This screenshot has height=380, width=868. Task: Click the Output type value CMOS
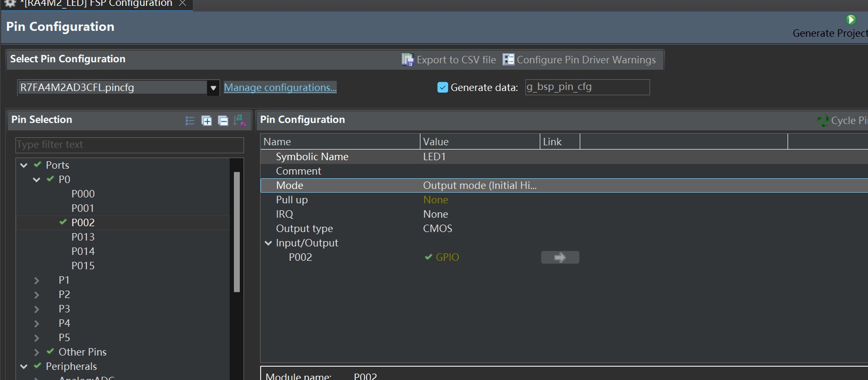tap(437, 229)
